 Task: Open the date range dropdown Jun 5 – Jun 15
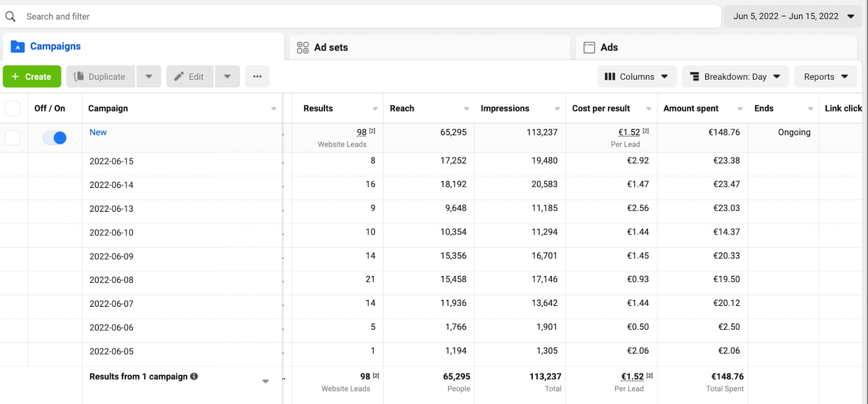click(x=793, y=16)
